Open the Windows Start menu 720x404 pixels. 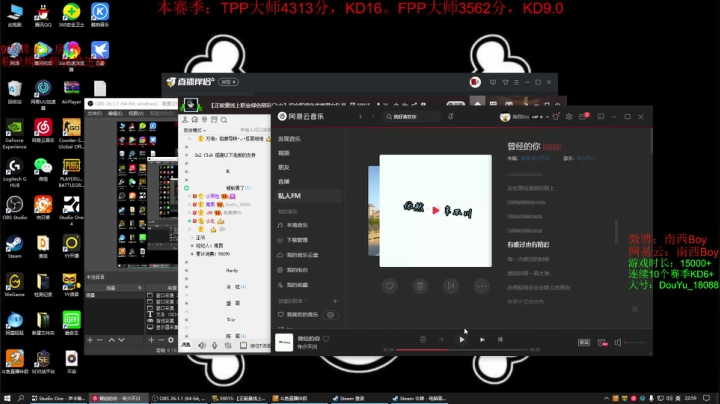coord(7,398)
